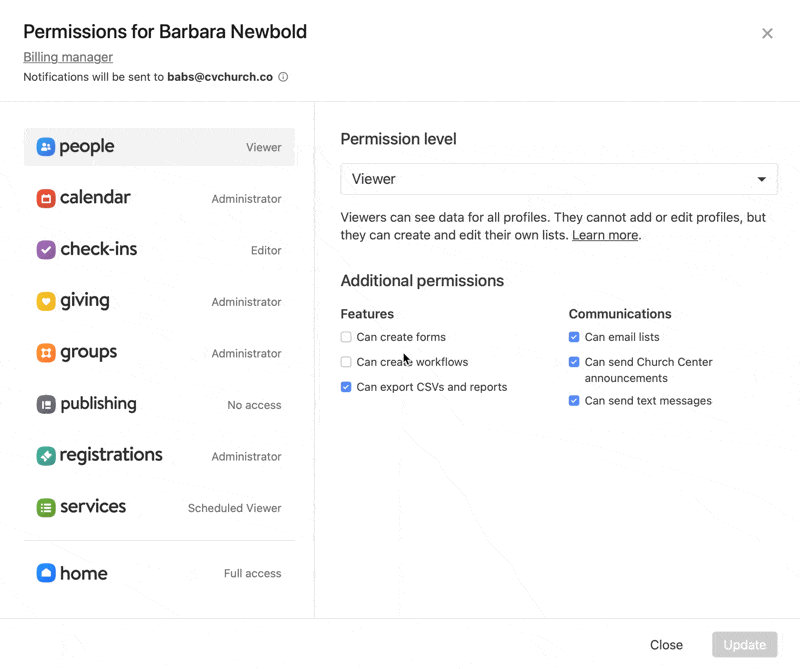
Task: Click the Check-Ins app icon
Action: (x=46, y=250)
